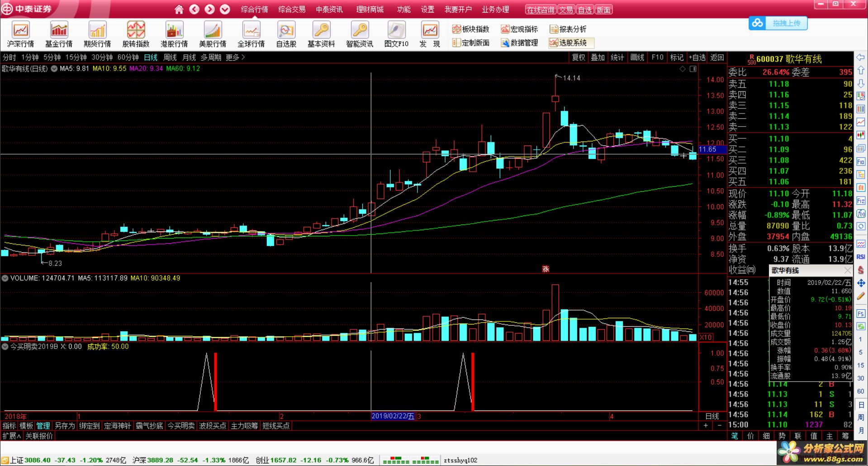Image resolution: width=868 pixels, height=466 pixels.
Task: Click the right sidebar F10 icon
Action: pos(861,161)
